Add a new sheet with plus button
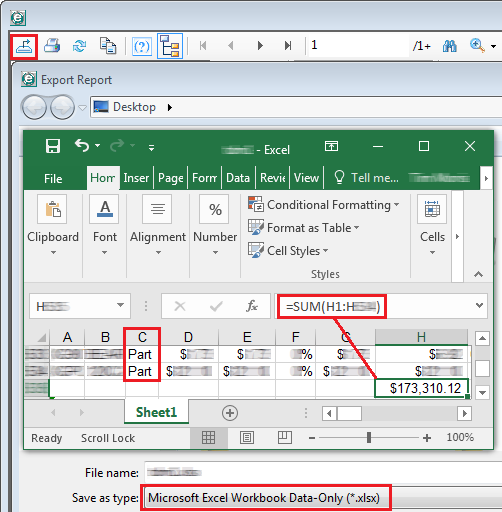This screenshot has width=502, height=512. coord(230,413)
